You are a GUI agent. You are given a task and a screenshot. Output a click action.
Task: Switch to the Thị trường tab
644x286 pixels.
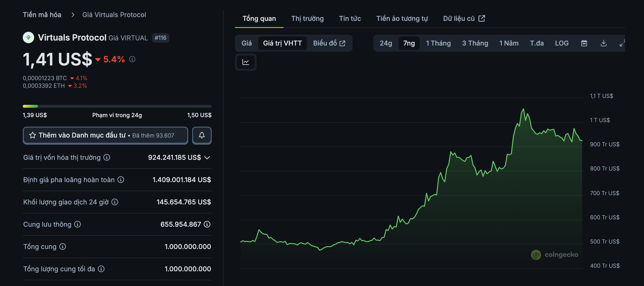pos(307,18)
